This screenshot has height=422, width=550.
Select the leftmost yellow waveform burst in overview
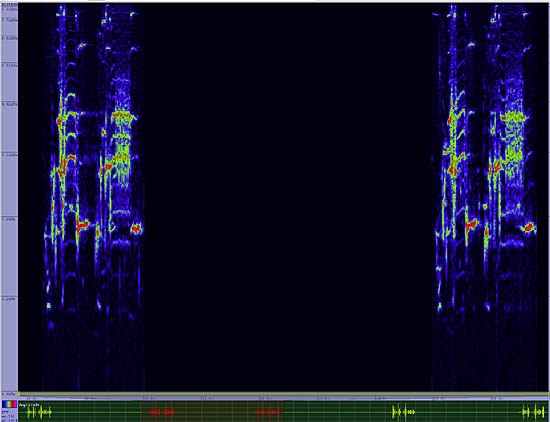pos(39,411)
